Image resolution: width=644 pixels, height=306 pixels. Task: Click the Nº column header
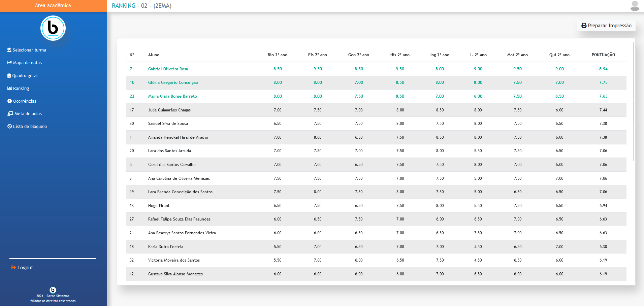pos(132,55)
